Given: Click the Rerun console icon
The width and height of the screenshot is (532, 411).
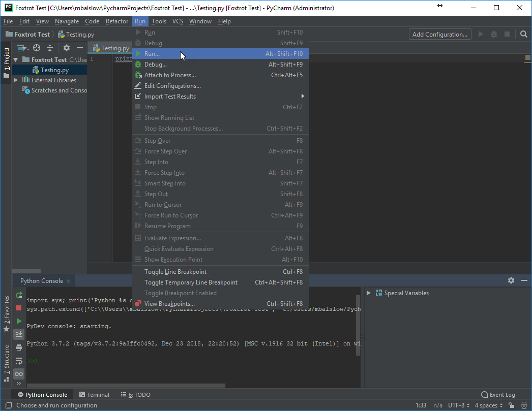Looking at the screenshot, I should [x=19, y=295].
